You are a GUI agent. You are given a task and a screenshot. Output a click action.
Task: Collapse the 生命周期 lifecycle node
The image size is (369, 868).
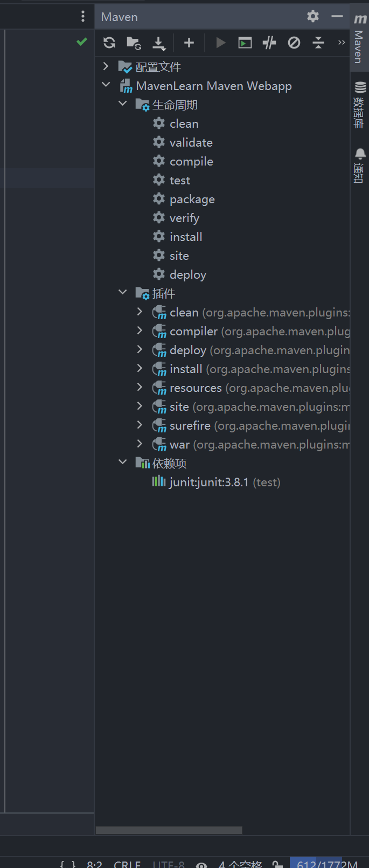[123, 104]
